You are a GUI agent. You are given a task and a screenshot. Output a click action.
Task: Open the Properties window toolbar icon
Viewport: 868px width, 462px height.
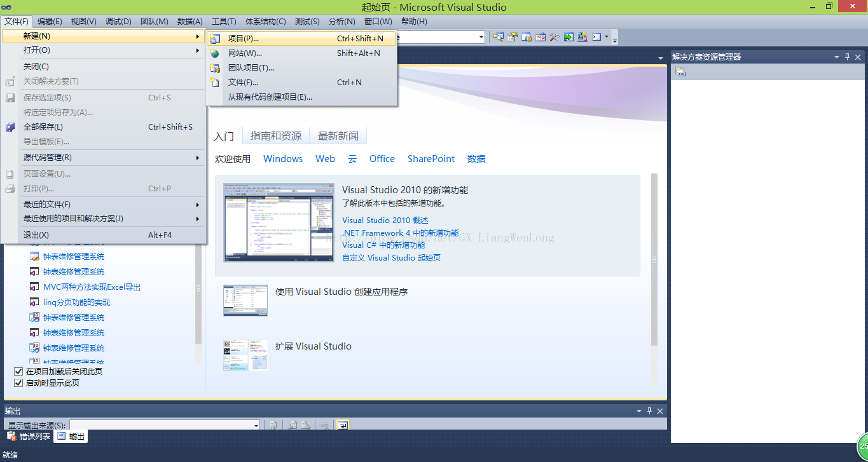[x=512, y=37]
